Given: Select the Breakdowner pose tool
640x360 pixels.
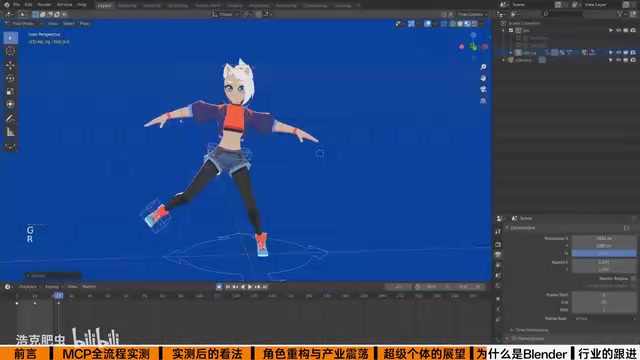Looking at the screenshot, I should (x=10, y=146).
